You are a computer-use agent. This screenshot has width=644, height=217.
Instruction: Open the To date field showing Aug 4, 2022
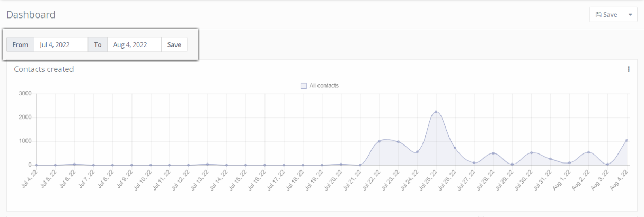tap(134, 45)
